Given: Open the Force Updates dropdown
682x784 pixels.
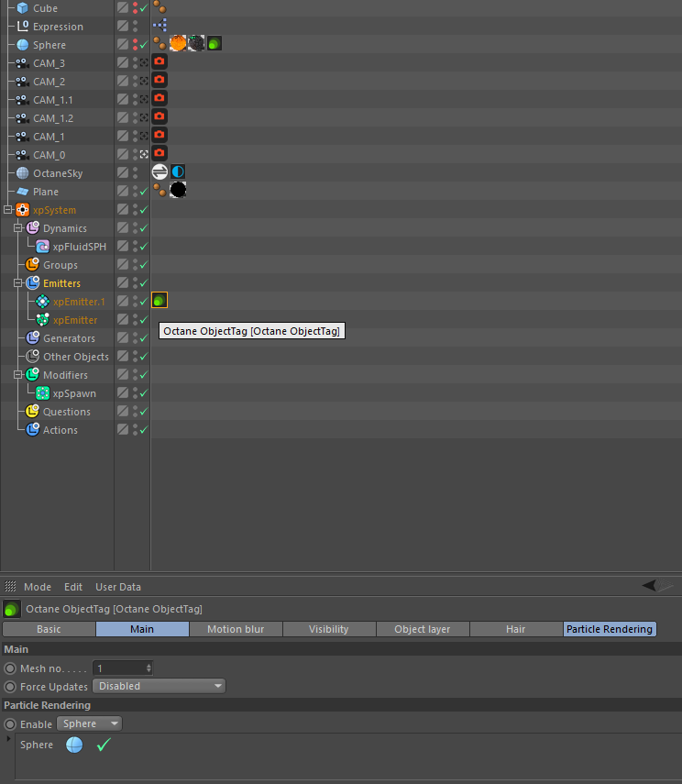Looking at the screenshot, I should 159,686.
